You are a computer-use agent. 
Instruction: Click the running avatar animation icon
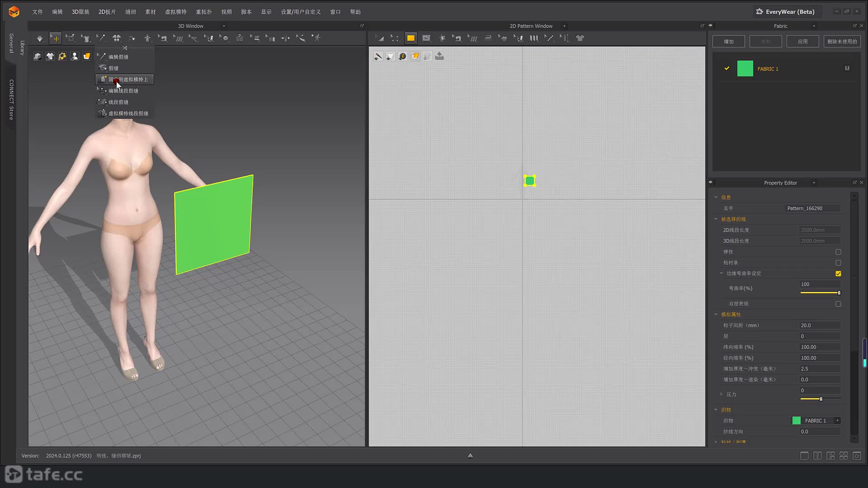[316, 38]
